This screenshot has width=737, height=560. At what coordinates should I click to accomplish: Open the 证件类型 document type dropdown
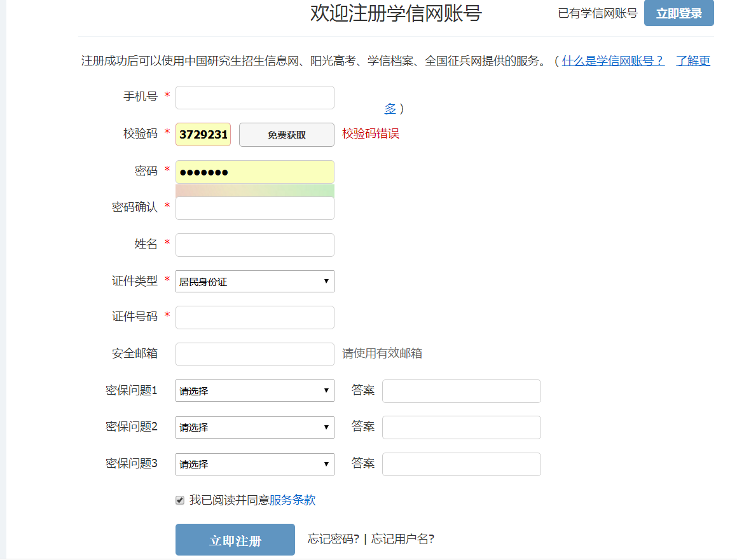pos(254,281)
